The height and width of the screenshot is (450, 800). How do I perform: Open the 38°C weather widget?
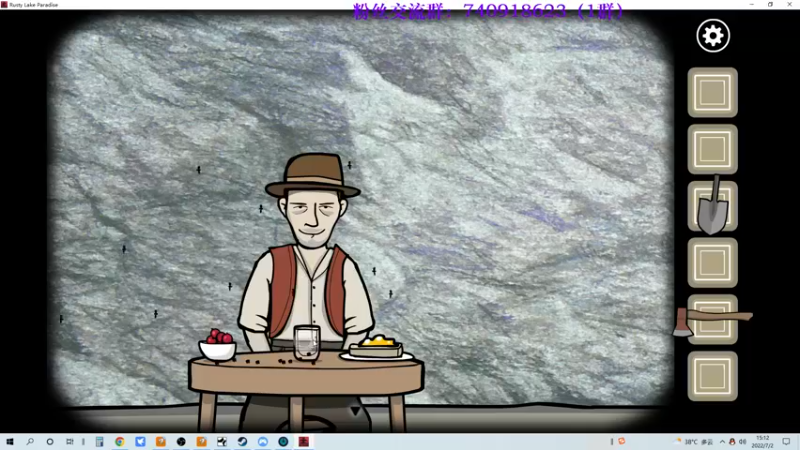[694, 442]
